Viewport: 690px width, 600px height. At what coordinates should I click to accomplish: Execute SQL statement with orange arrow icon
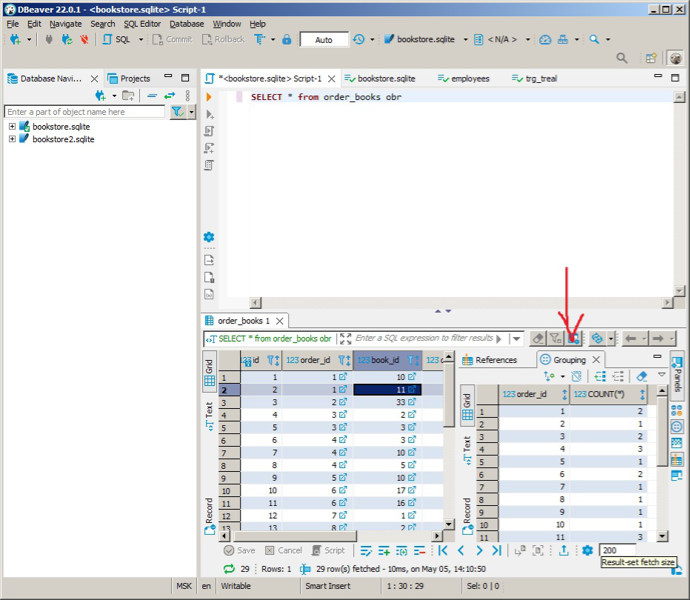point(209,97)
